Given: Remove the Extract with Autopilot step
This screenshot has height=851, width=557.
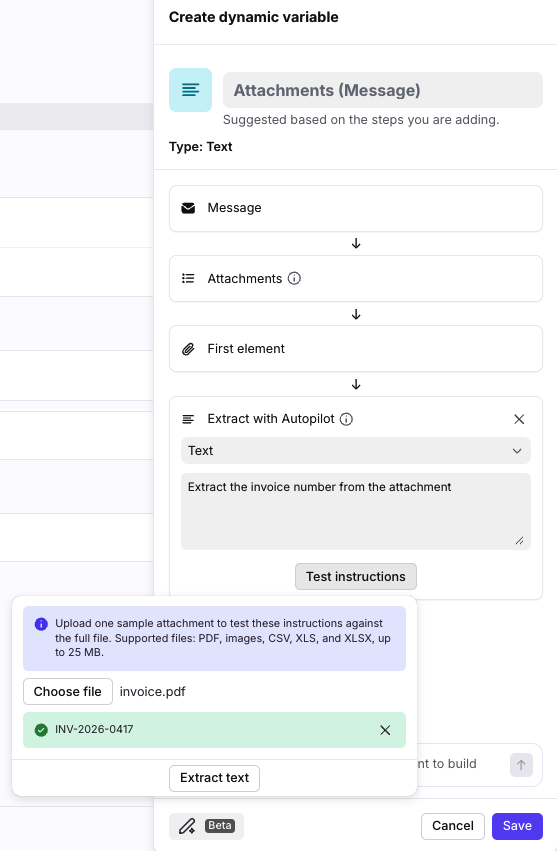Looking at the screenshot, I should tap(519, 419).
